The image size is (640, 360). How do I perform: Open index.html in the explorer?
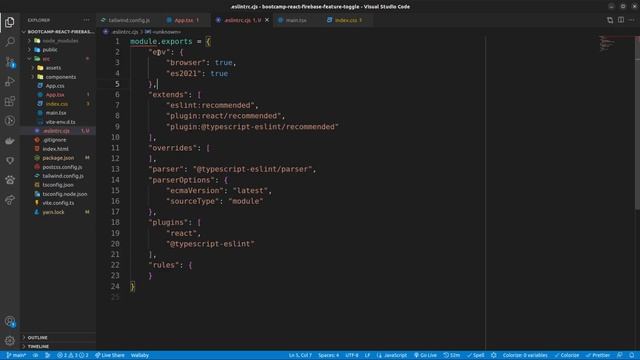coord(59,149)
